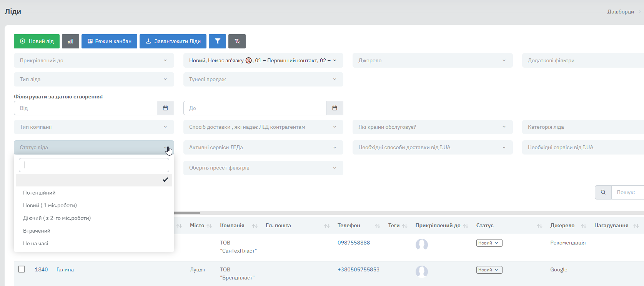
Task: Change 'Новий' status in Брендпласт row
Action: click(489, 270)
